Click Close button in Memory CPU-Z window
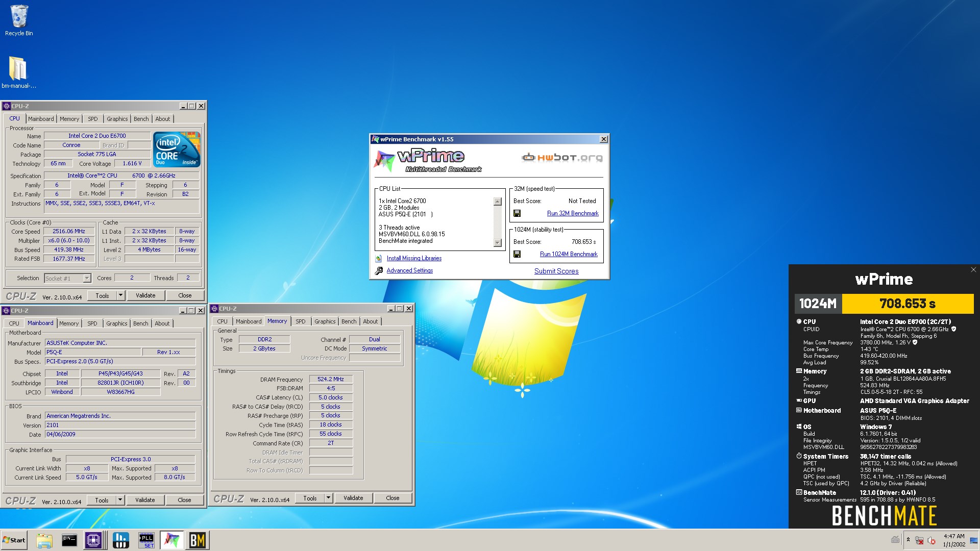Viewport: 980px width, 551px height. pyautogui.click(x=393, y=498)
